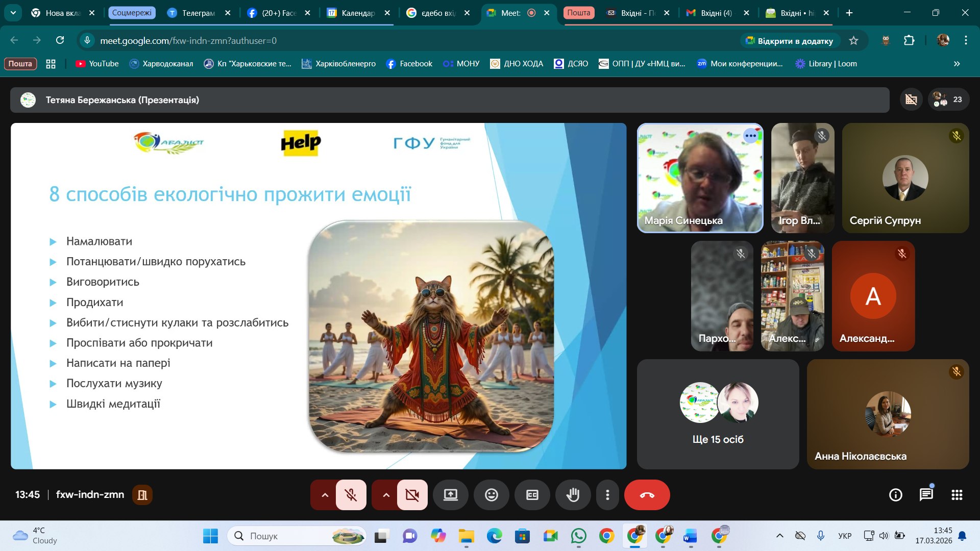Click the Відкрити в додатку button
Screen dimensions: 980x551
[x=789, y=41]
